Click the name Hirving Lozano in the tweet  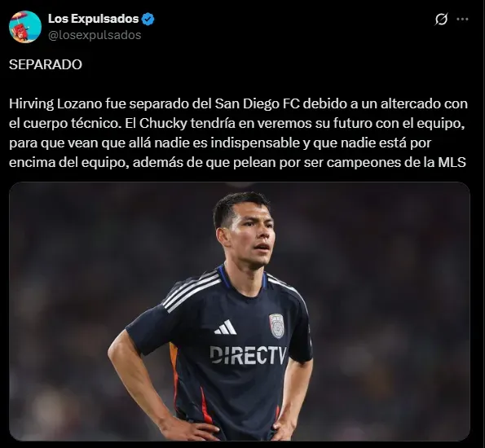pos(55,104)
